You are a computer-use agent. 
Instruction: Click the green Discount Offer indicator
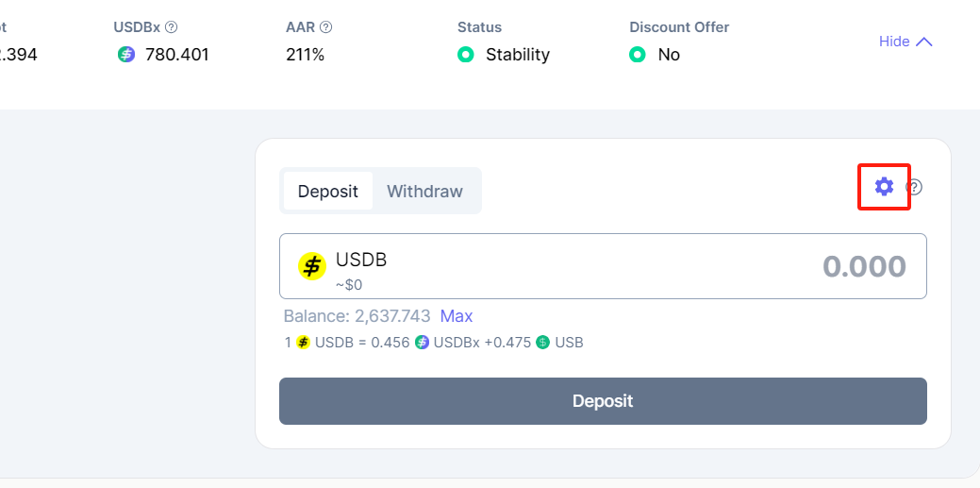click(638, 55)
